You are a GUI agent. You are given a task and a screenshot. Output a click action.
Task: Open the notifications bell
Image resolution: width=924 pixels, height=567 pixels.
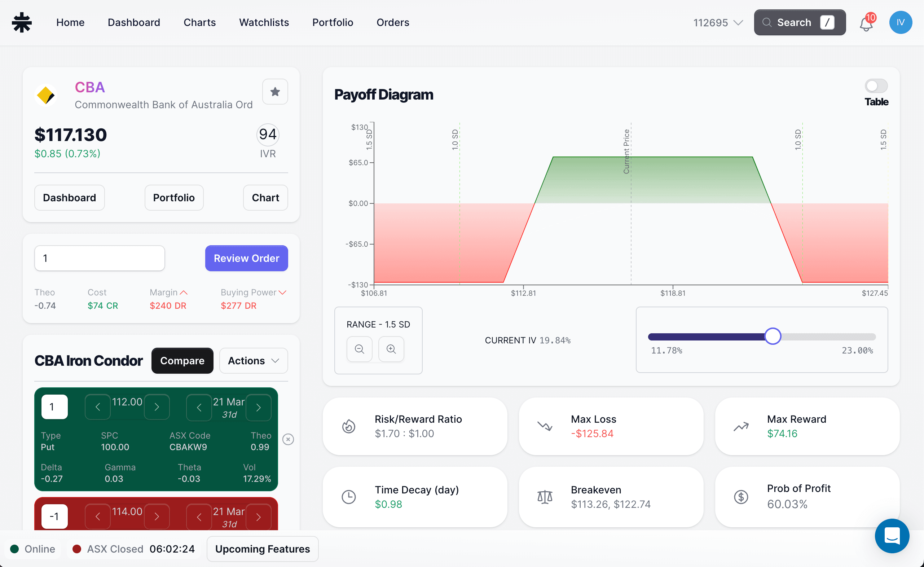coord(865,22)
